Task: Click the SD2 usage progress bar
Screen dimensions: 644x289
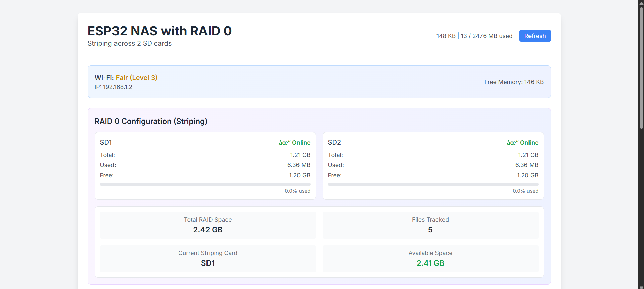Action: pyautogui.click(x=433, y=184)
